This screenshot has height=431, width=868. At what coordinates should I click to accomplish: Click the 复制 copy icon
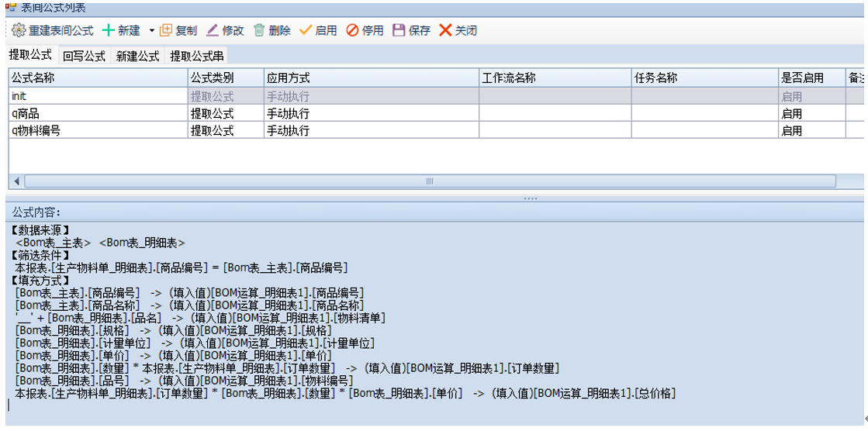point(166,31)
